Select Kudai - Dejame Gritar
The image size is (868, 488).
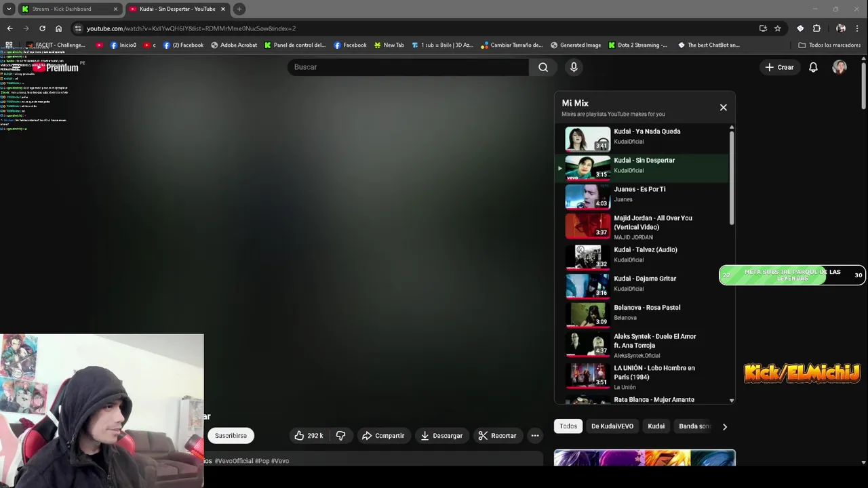pos(642,285)
